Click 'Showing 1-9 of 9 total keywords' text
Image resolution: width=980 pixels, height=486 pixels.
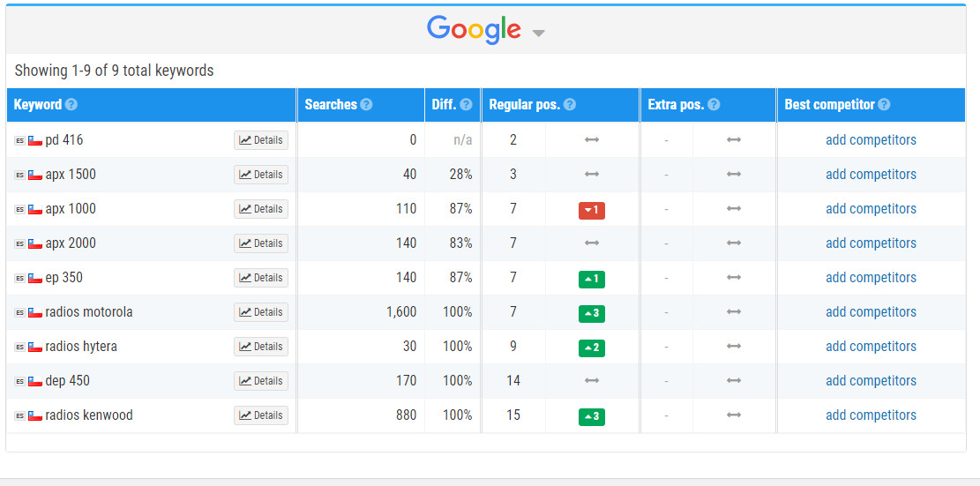pos(114,71)
